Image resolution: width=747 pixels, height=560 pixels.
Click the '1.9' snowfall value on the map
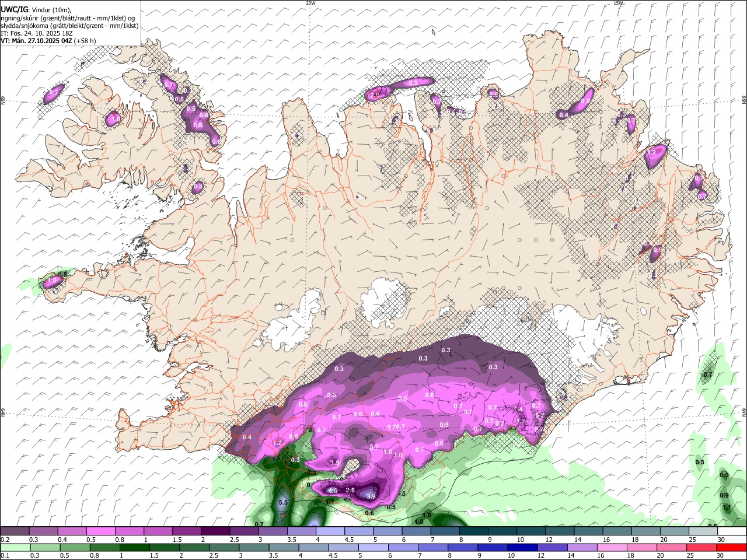pyautogui.click(x=335, y=463)
